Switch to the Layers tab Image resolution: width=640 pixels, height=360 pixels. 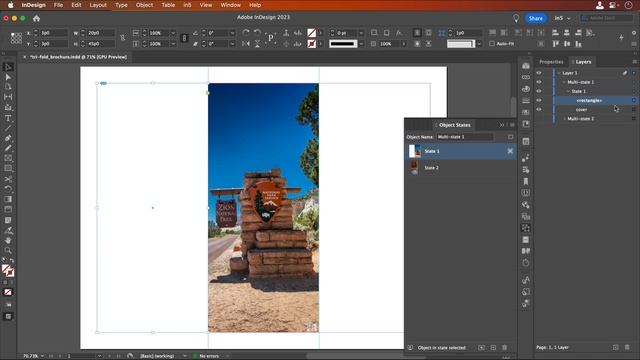coord(583,62)
